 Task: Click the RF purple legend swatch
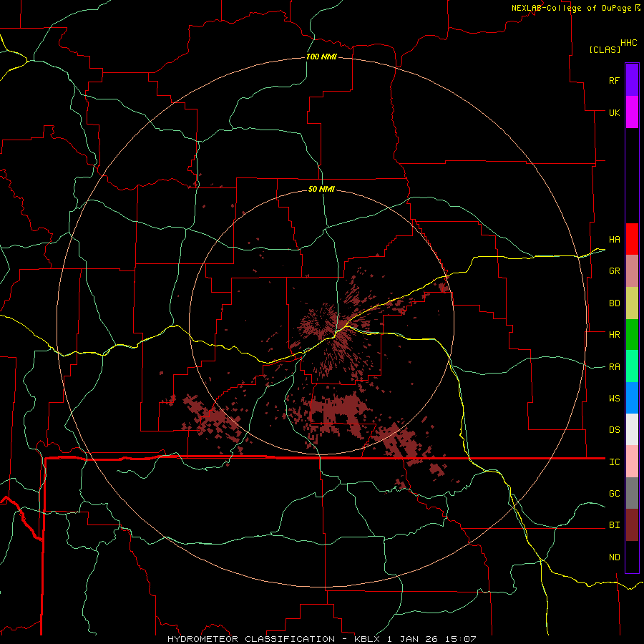coord(632,80)
